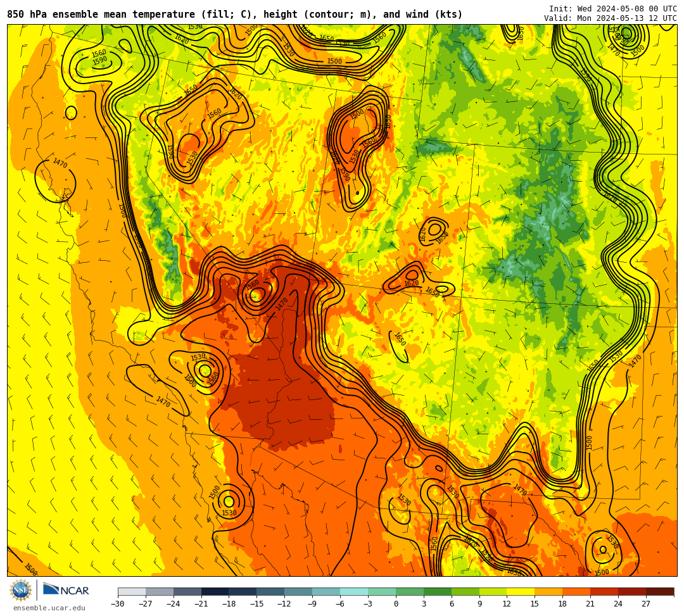This screenshot has width=684, height=616.
Task: Pick the colorbar swatch between 21 and 24
Action: click(605, 591)
